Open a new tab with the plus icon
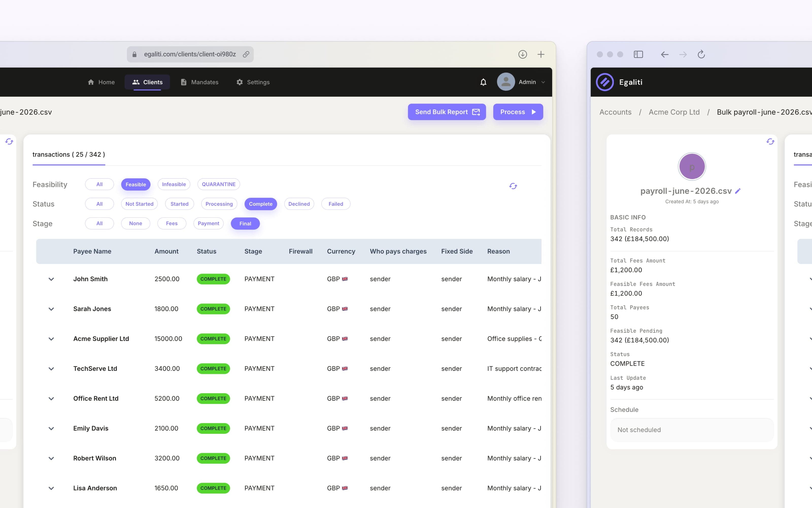 coord(541,54)
